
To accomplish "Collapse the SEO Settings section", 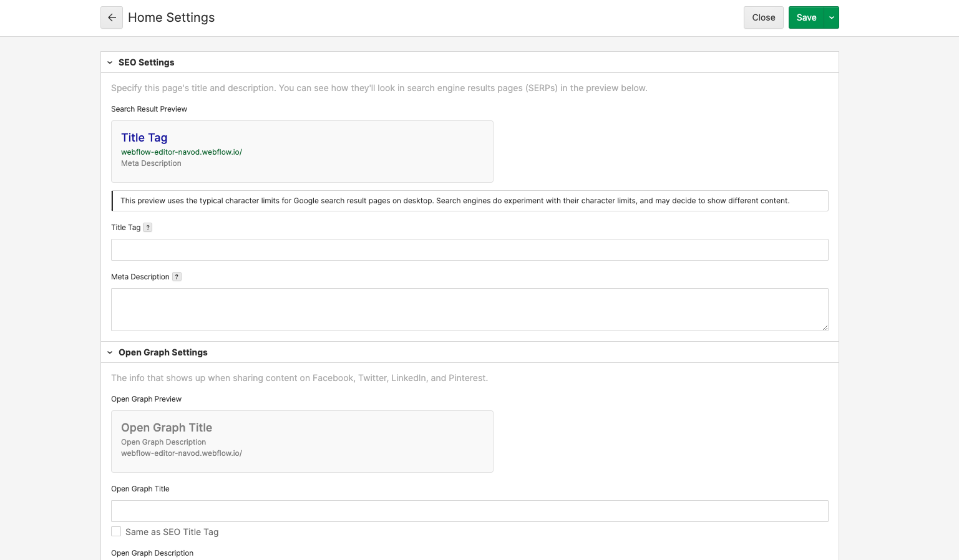I will coord(110,62).
